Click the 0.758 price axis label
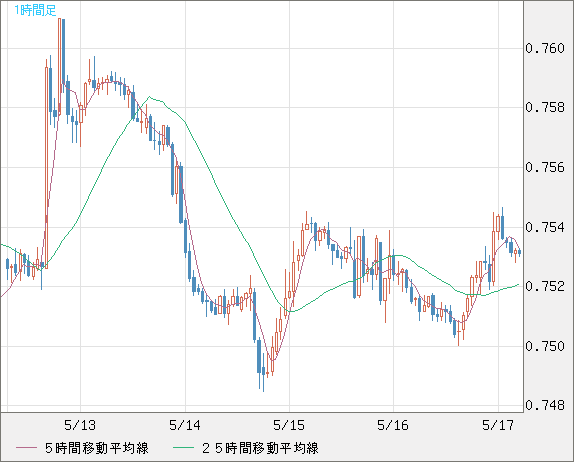This screenshot has height=462, width=574. click(x=545, y=107)
